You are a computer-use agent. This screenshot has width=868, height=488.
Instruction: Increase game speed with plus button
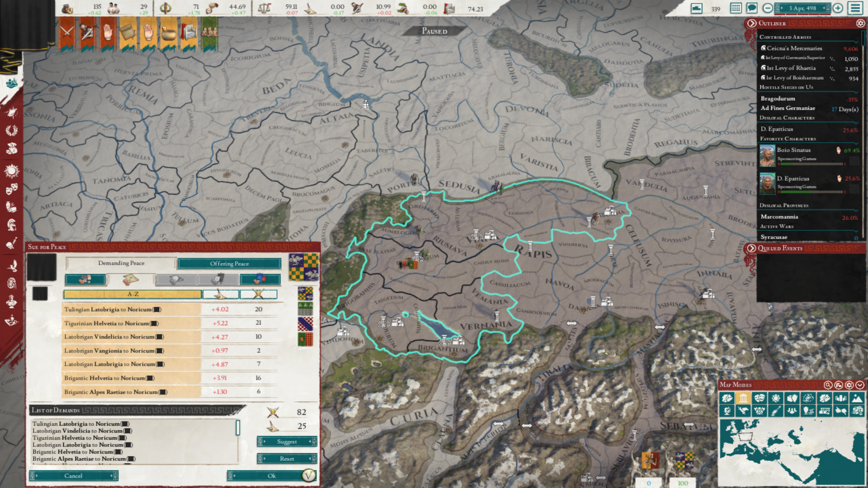838,8
